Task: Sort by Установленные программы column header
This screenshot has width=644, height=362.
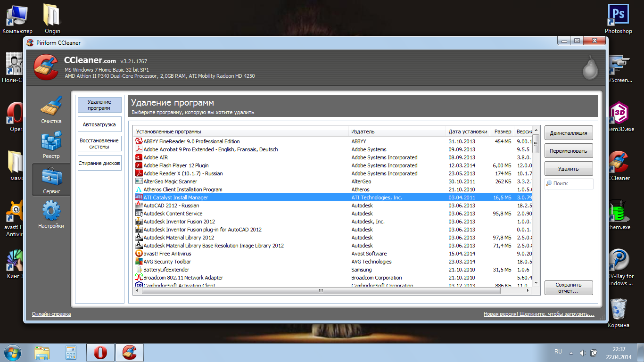Action: click(241, 132)
